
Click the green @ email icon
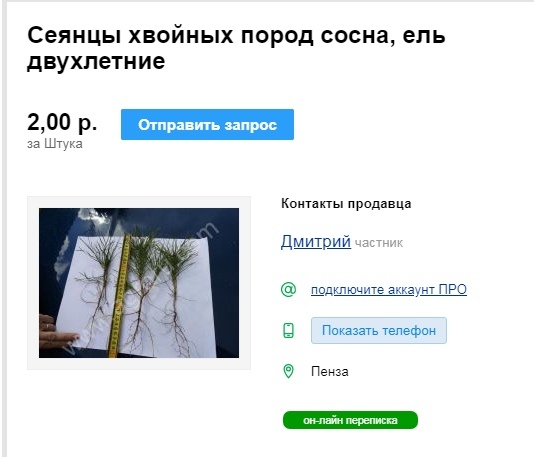288,289
